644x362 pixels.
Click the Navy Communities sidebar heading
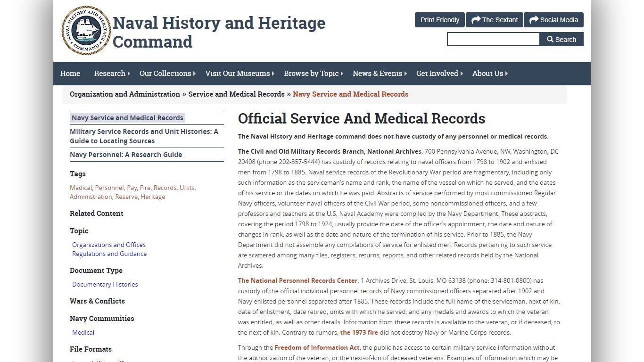(x=102, y=319)
